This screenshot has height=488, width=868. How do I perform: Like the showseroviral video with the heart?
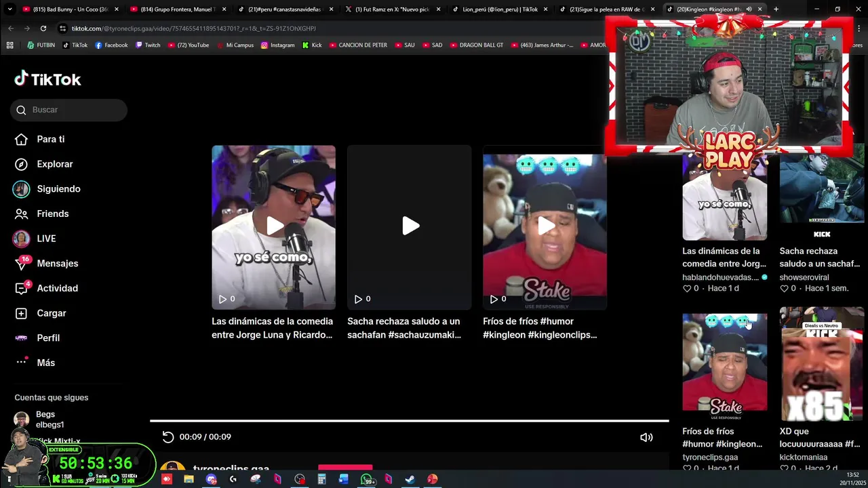point(785,289)
